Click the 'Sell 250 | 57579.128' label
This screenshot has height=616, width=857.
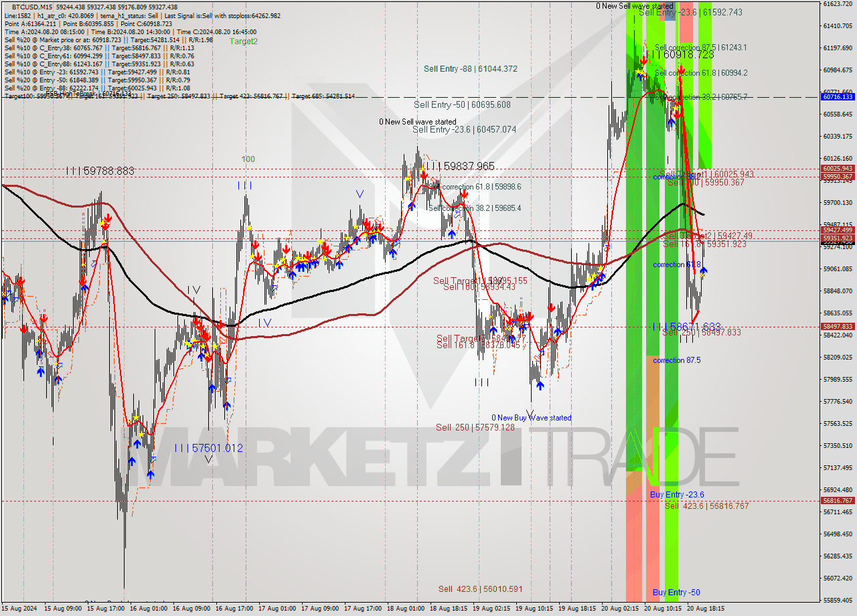tap(475, 427)
